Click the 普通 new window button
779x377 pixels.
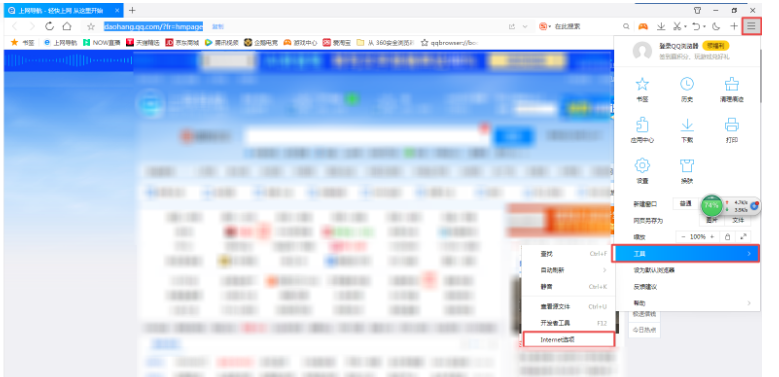tap(686, 204)
